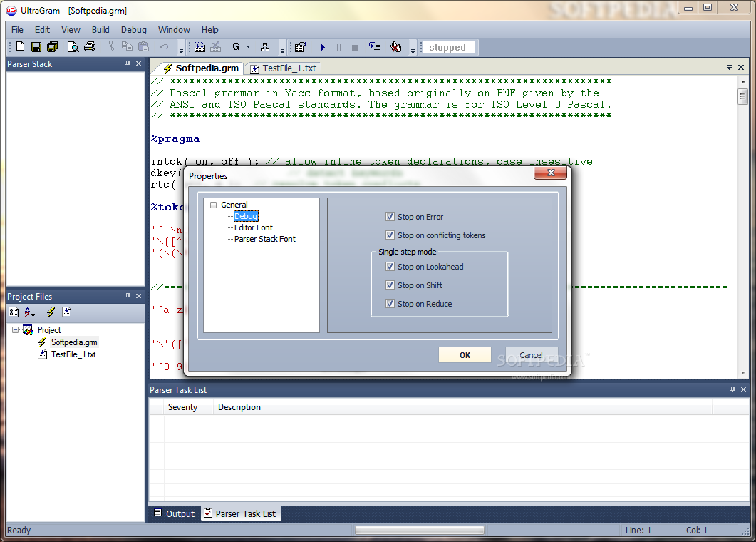
Task: Open editor tab list dropdown arrow
Action: pyautogui.click(x=729, y=68)
